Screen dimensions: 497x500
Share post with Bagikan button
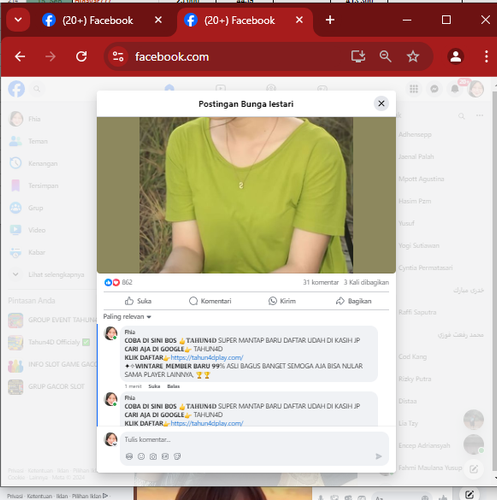pyautogui.click(x=353, y=301)
